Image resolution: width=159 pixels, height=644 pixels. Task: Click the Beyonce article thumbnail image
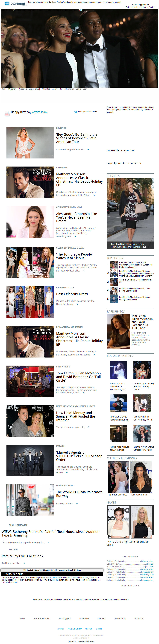pyautogui.click(x=30, y=143)
